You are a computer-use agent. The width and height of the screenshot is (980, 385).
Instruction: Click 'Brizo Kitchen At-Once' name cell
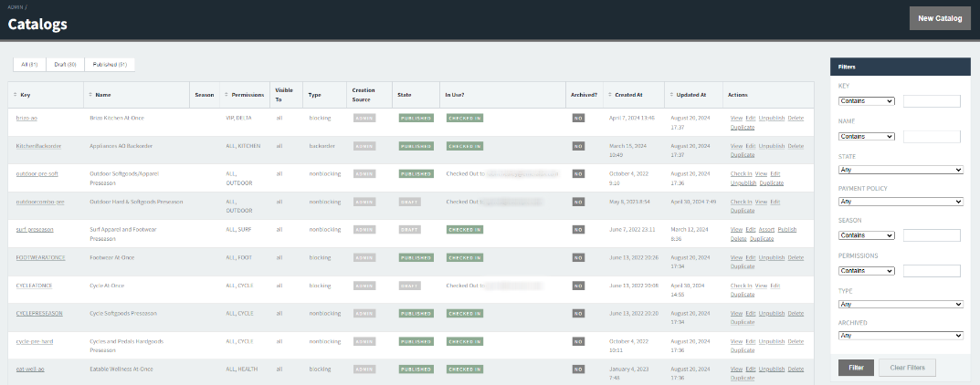(x=118, y=118)
